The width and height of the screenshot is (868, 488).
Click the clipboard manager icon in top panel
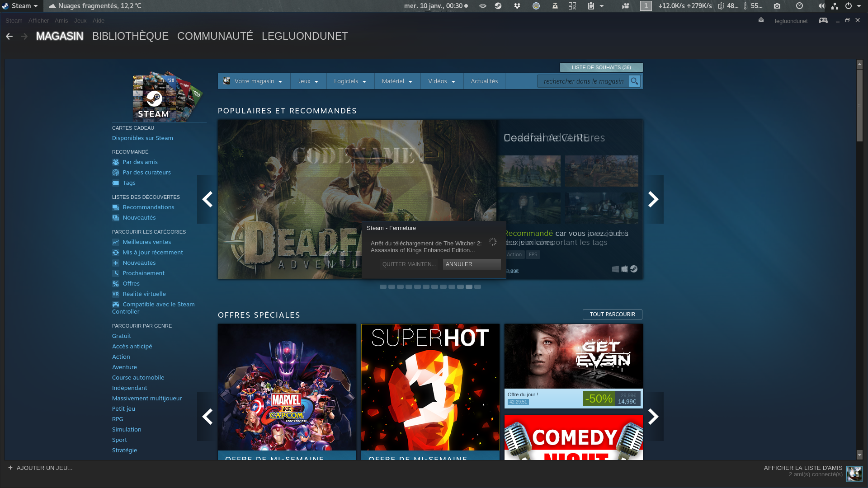tap(591, 6)
